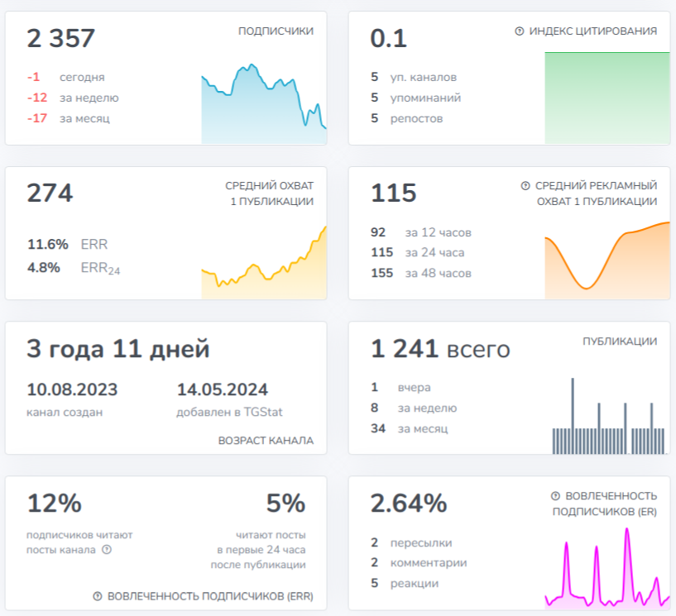Click 'пересылки' row
Viewport: 676px width, 616px height.
411,542
